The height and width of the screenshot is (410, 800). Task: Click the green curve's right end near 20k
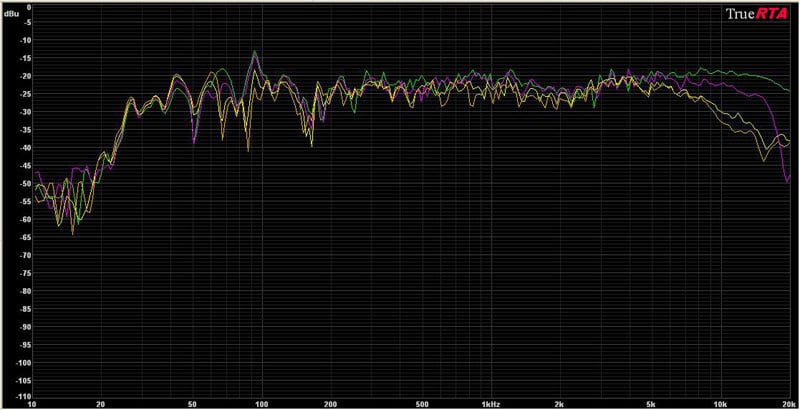tap(787, 90)
